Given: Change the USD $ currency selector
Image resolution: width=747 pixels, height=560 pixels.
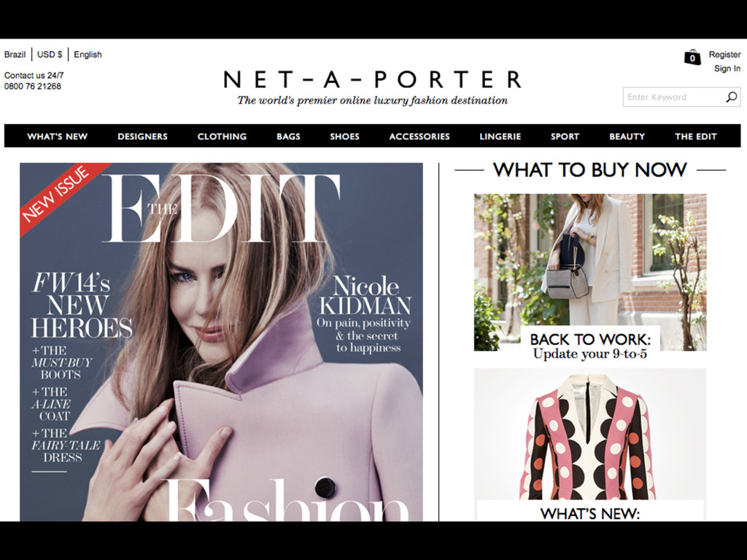Looking at the screenshot, I should tap(50, 54).
